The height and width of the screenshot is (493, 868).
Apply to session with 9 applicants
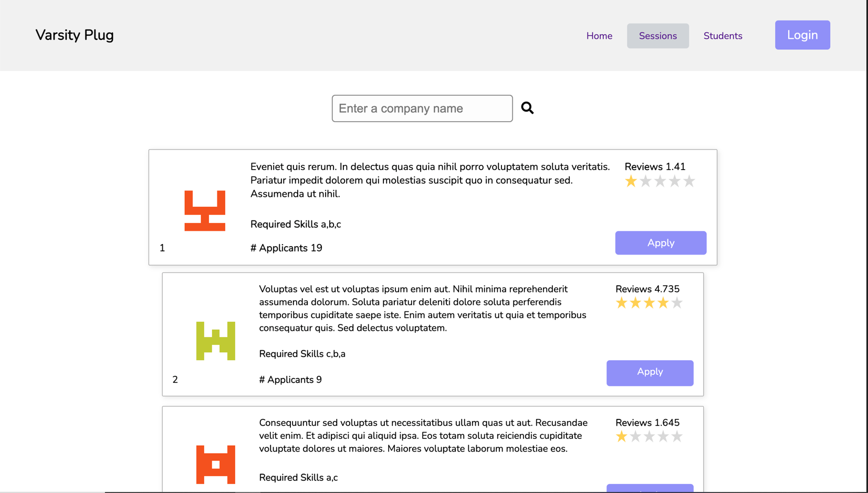coord(650,372)
